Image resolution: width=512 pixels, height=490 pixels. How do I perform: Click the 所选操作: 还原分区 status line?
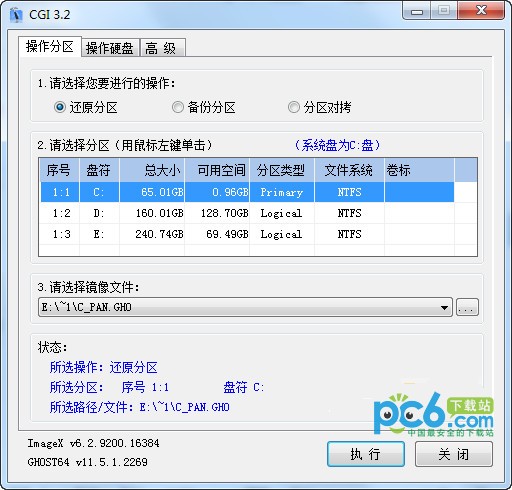[104, 368]
